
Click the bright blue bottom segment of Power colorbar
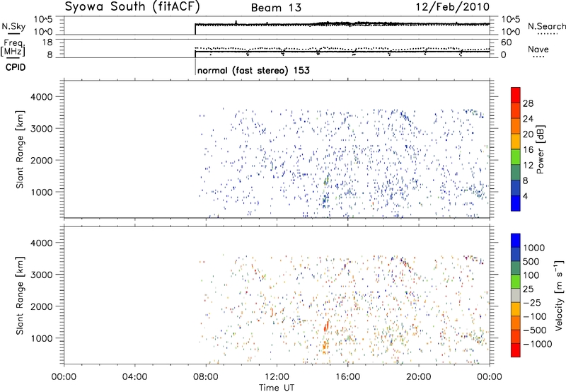click(516, 203)
